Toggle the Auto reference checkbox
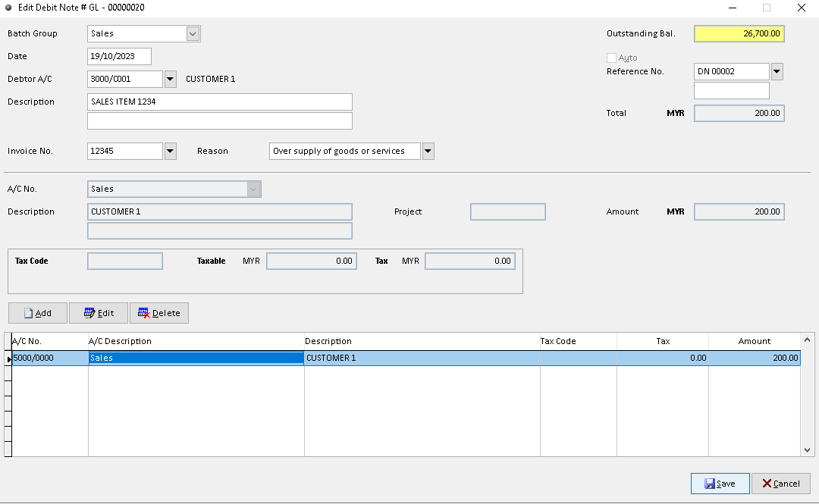 (612, 58)
